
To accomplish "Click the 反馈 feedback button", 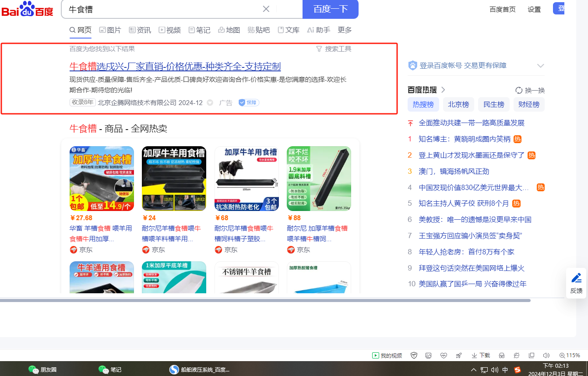I will coord(576,283).
